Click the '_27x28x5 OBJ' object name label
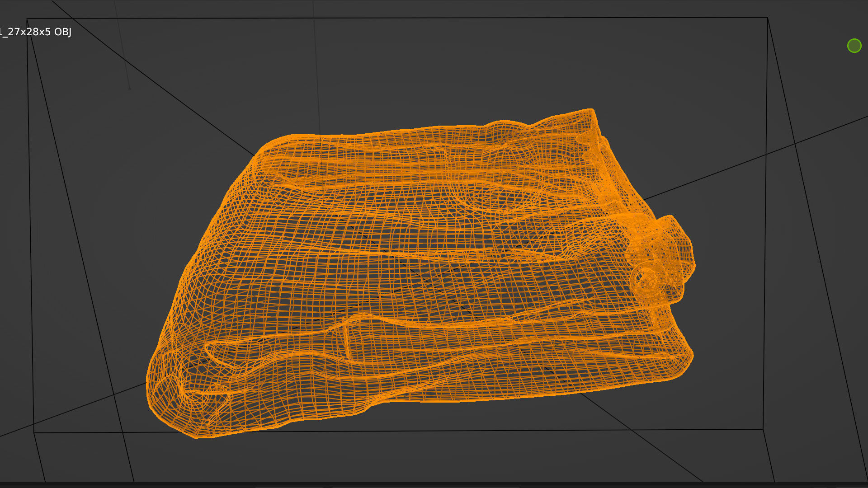 [35, 32]
